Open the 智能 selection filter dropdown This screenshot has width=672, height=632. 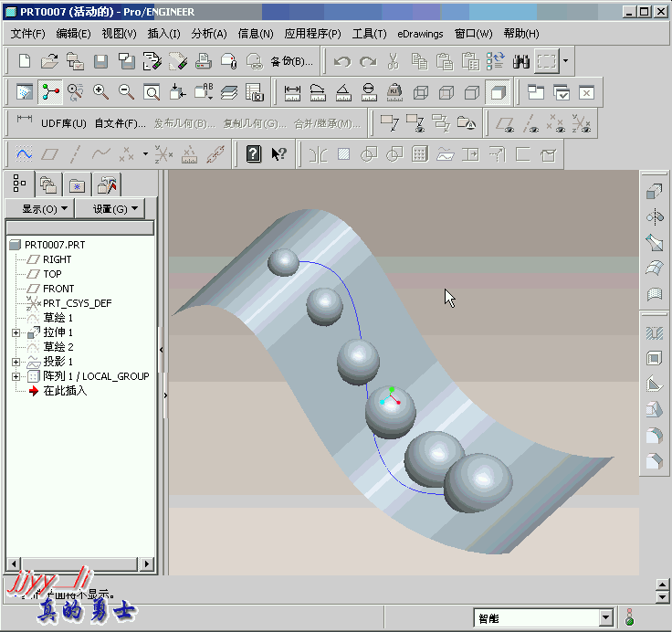pos(605,618)
